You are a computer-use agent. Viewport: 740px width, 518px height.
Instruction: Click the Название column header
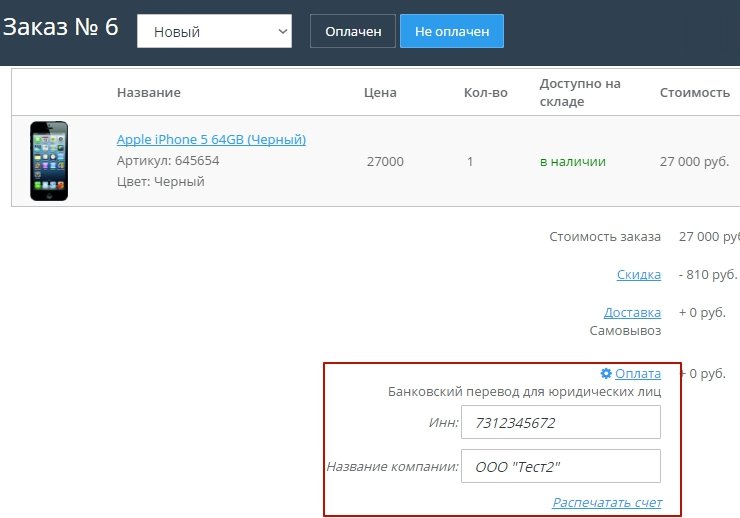click(149, 92)
